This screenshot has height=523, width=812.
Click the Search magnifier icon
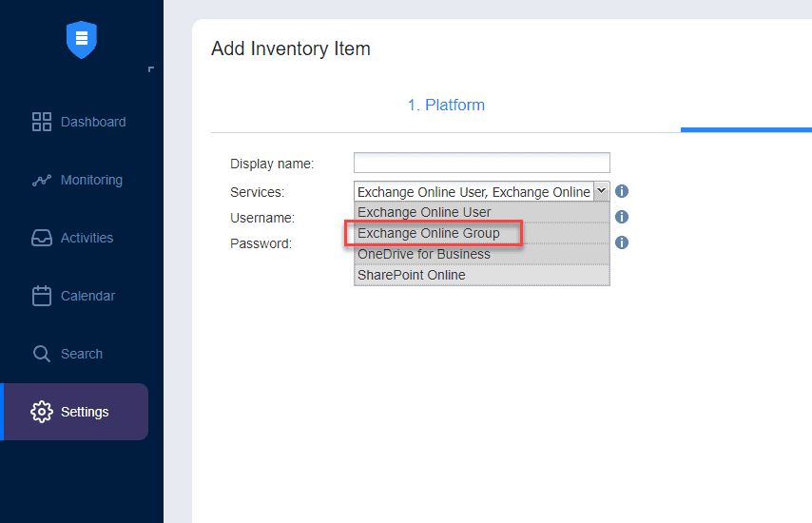click(42, 354)
